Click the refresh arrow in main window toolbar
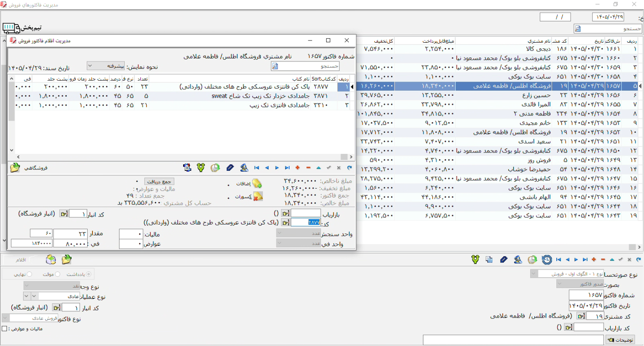Screen dimensions: 644x346 tap(639, 260)
